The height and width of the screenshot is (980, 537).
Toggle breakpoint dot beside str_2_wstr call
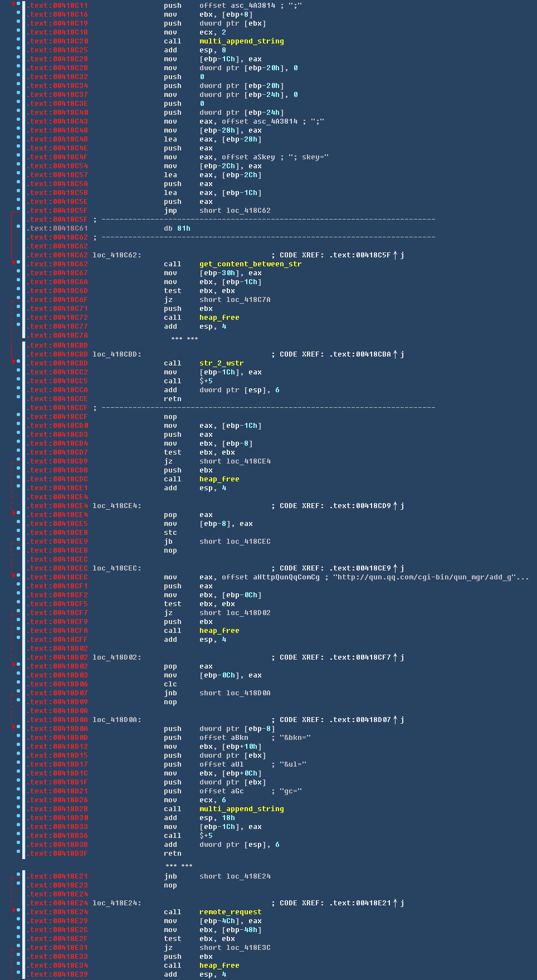pyautogui.click(x=18, y=363)
